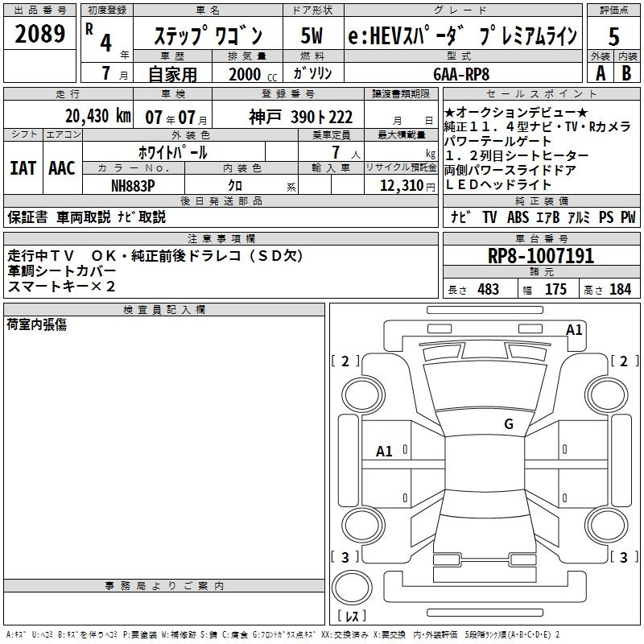The width and height of the screenshot is (644, 644).
Task: Select the interior color クロ
Action: point(235,185)
